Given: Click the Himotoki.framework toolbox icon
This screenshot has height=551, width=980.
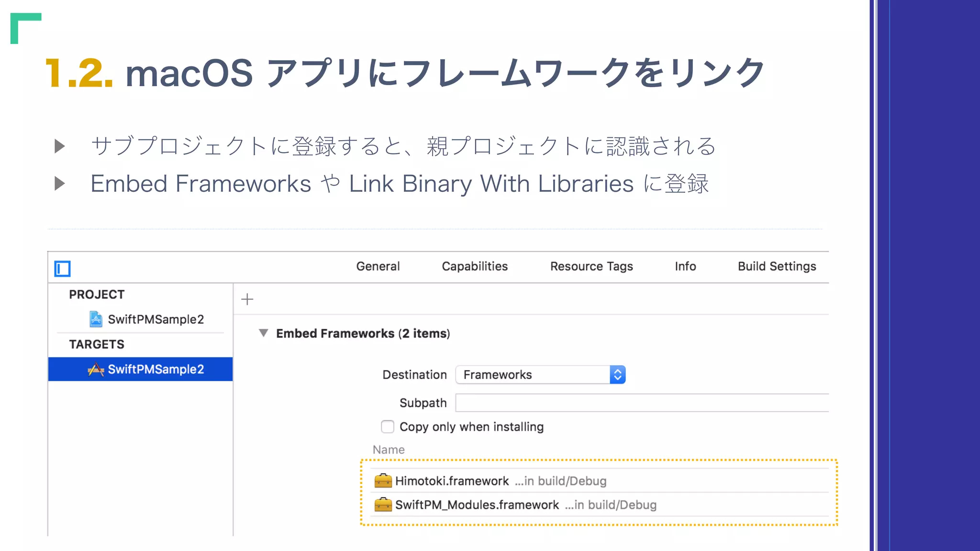Looking at the screenshot, I should [383, 480].
